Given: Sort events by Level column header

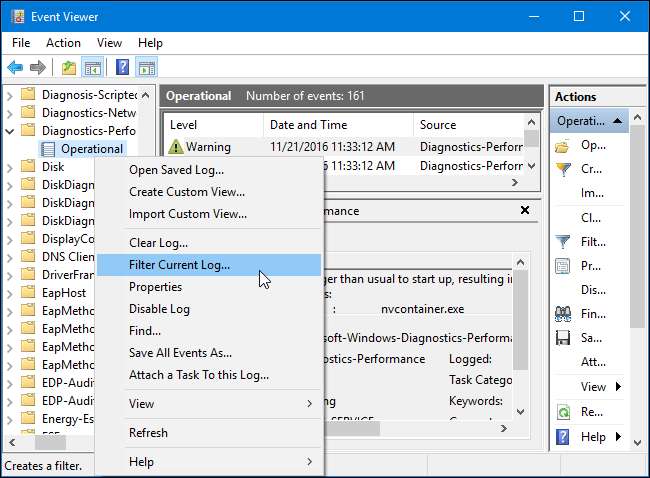Looking at the screenshot, I should pos(214,125).
